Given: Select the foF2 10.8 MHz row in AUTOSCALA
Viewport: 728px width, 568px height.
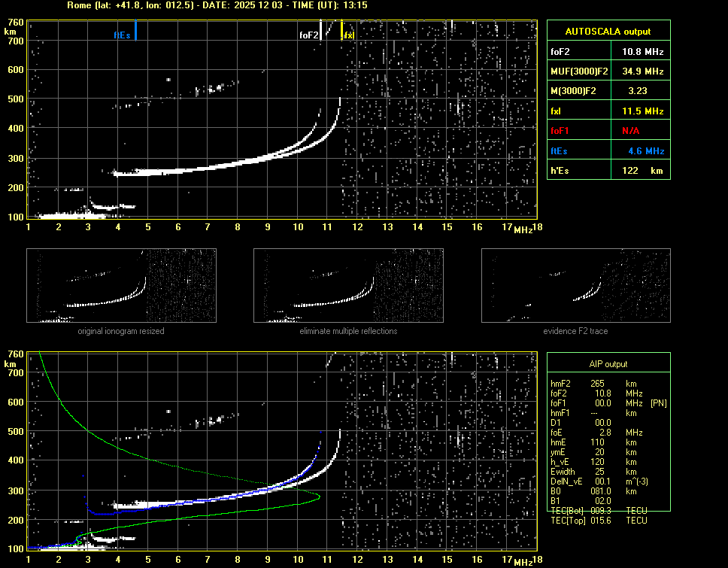Looking at the screenshot, I should coord(608,52).
